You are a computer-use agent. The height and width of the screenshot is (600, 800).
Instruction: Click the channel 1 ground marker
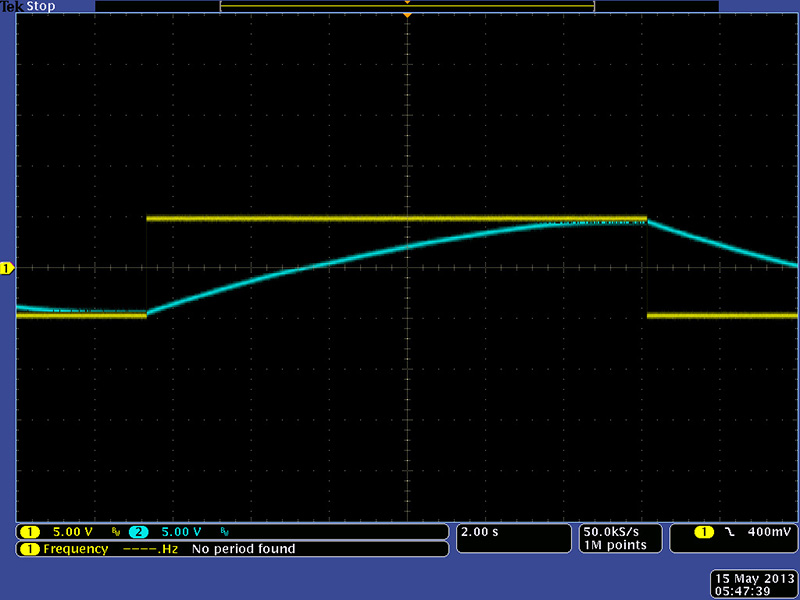point(6,268)
